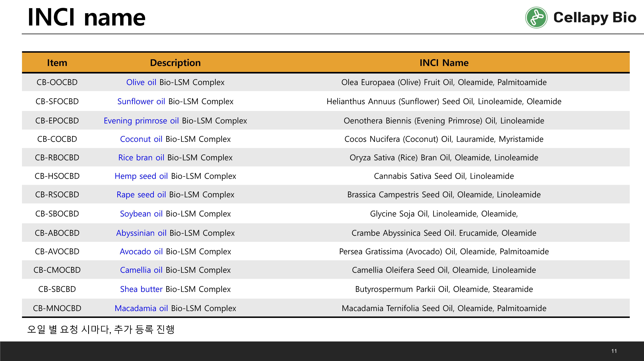Open the Evening primrose oil link
644x361 pixels.
point(141,121)
